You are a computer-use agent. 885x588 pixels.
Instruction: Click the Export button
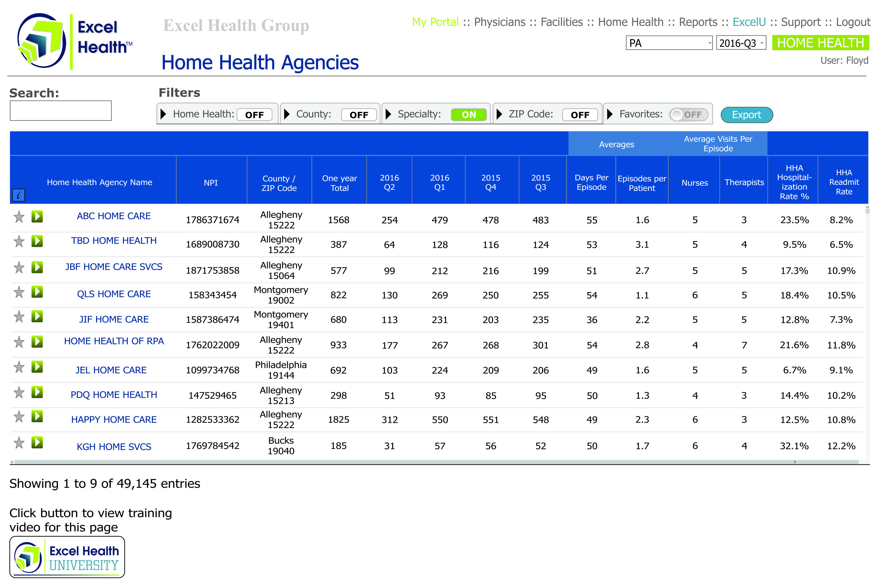(x=746, y=115)
